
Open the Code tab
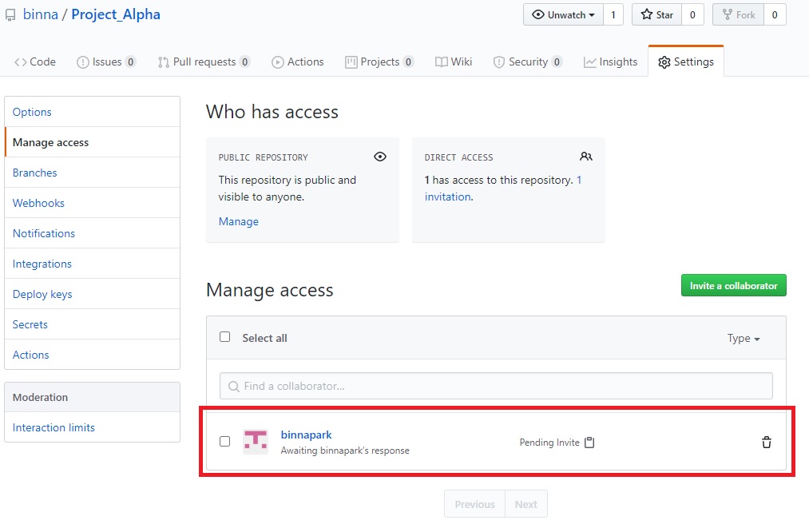pyautogui.click(x=34, y=62)
